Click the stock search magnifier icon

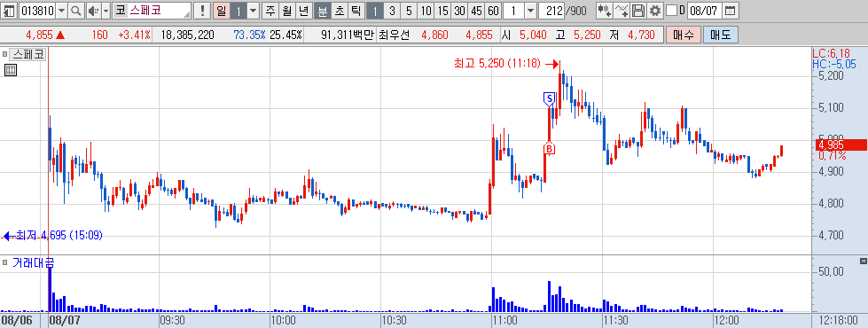tap(76, 10)
